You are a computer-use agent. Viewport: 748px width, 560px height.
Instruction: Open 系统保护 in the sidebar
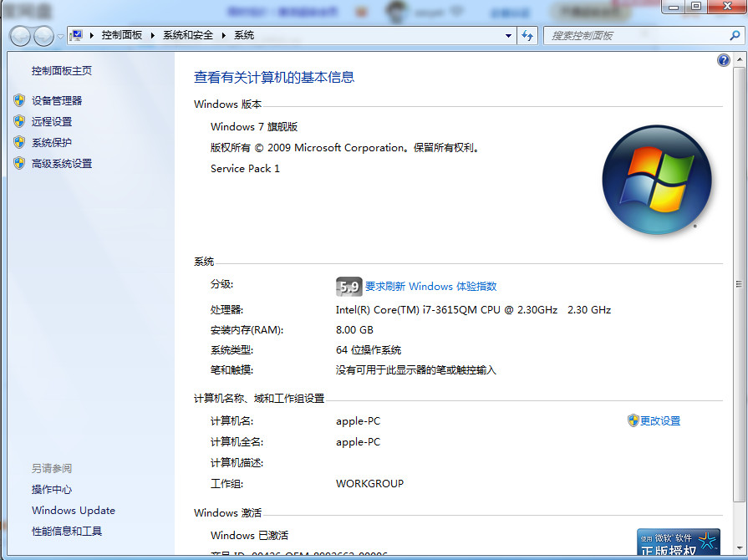tap(52, 143)
